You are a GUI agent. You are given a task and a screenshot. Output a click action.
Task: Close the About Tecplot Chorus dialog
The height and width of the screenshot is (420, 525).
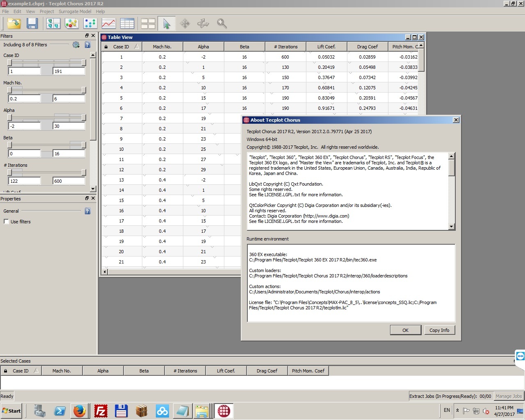[456, 120]
